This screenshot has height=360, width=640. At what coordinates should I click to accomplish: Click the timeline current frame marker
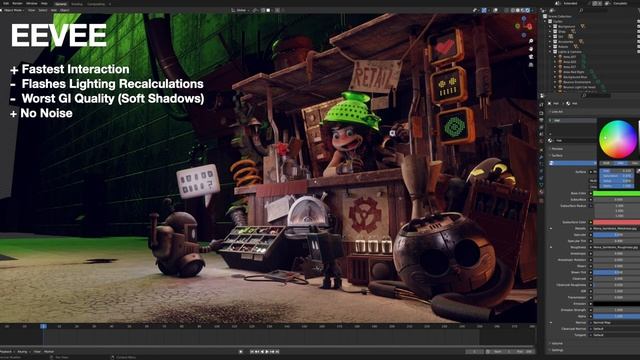tap(43, 327)
